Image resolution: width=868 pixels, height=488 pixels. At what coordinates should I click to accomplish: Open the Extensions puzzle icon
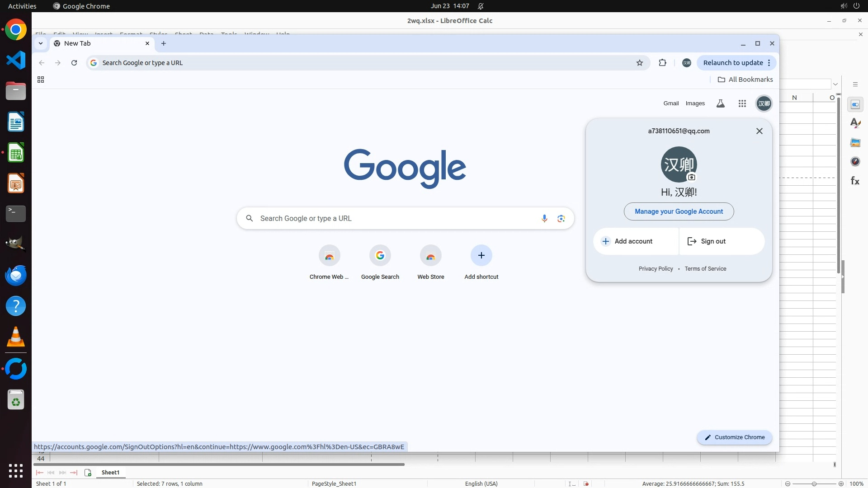662,63
